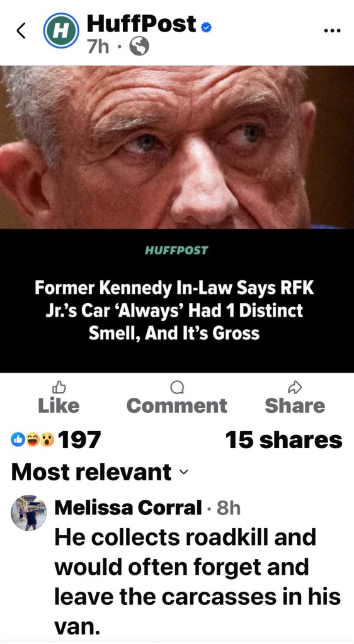
Task: Open the HuffPost page name
Action: pos(141,24)
